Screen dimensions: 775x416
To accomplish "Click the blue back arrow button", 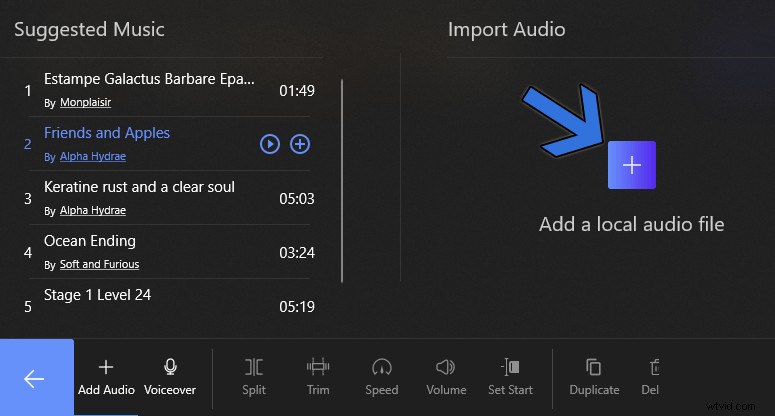I will coord(36,378).
